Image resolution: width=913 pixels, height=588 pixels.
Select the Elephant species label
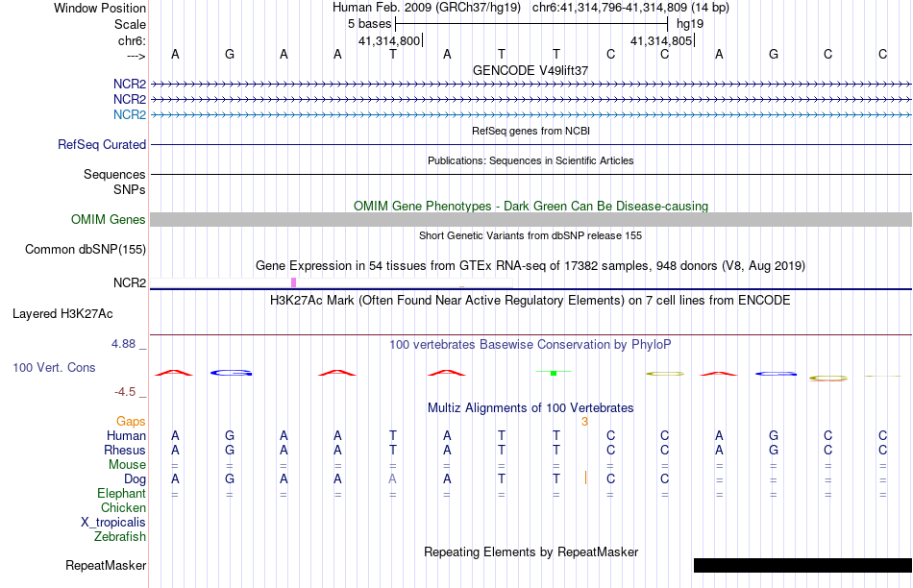(x=122, y=494)
